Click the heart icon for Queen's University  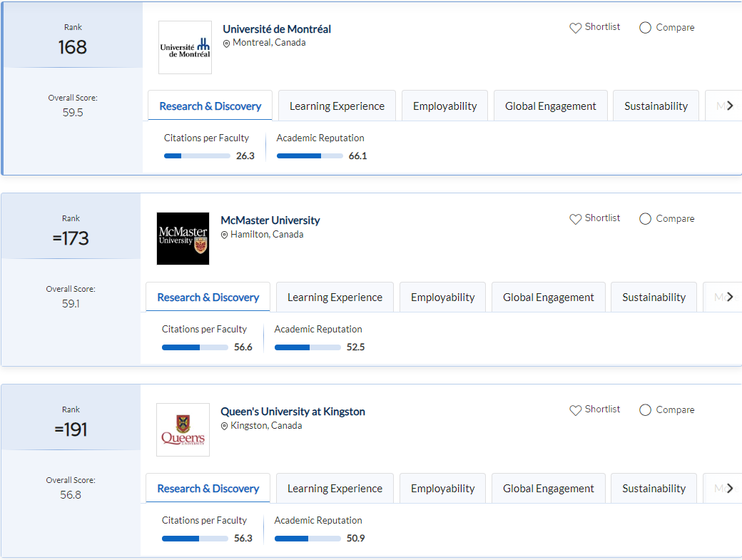coord(576,410)
